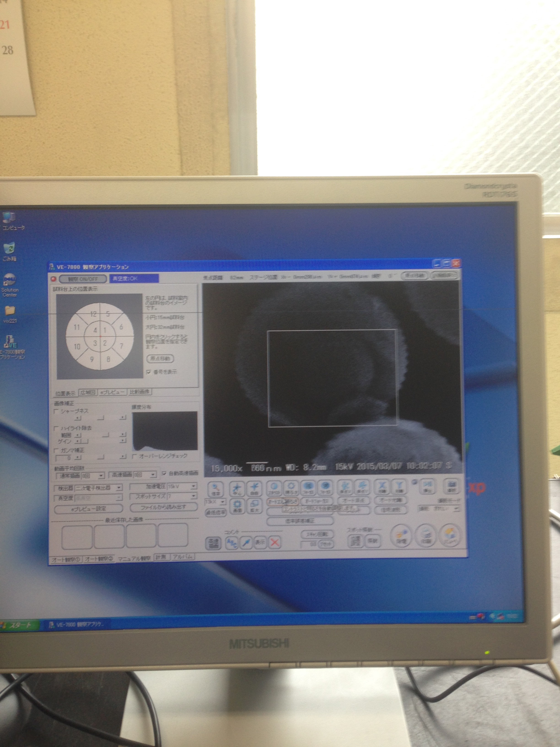Click the ガンマ補正 slider right arrow

(123, 457)
